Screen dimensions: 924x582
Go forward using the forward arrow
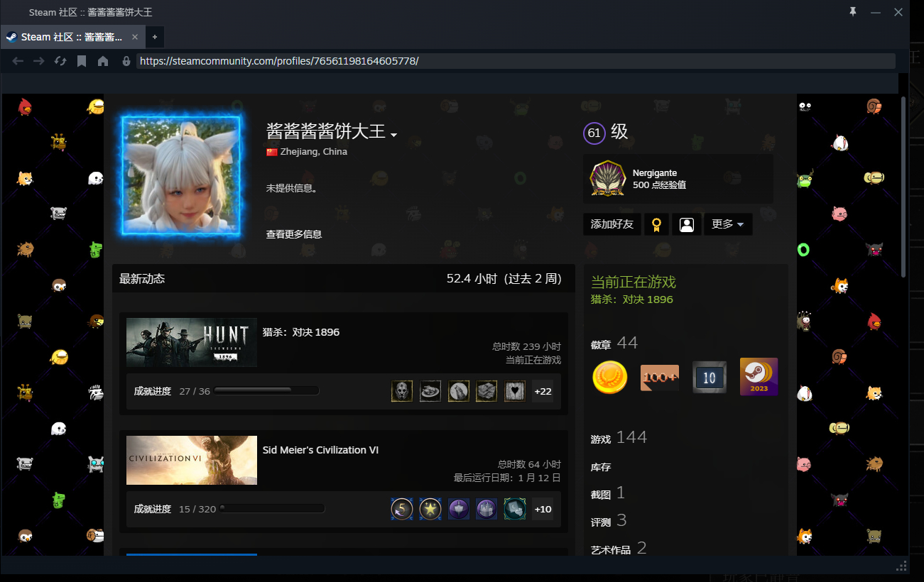pyautogui.click(x=39, y=61)
